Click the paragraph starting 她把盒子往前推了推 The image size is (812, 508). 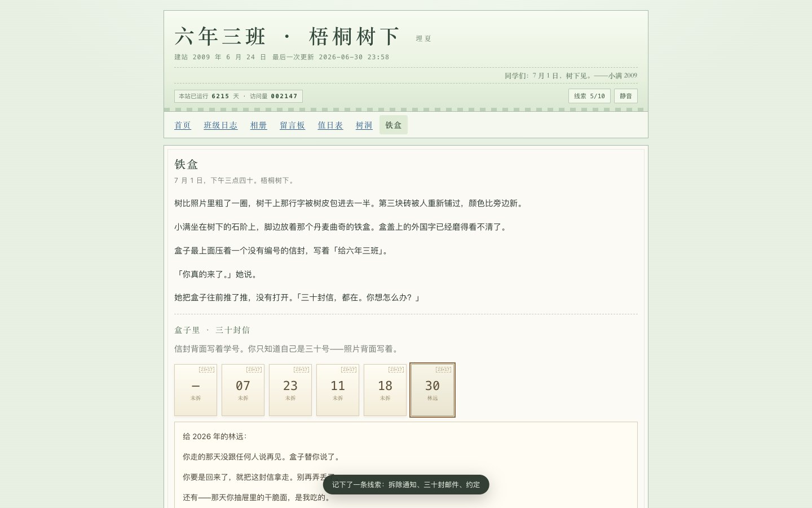point(298,297)
